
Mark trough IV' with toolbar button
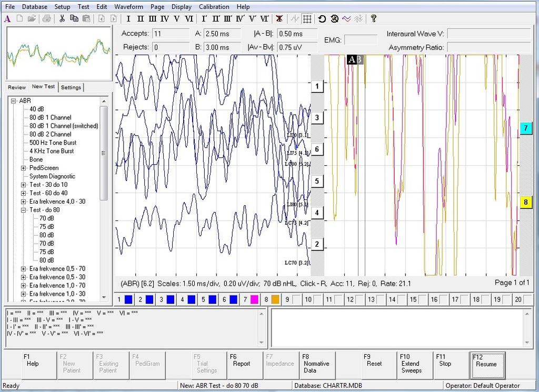tap(240, 18)
